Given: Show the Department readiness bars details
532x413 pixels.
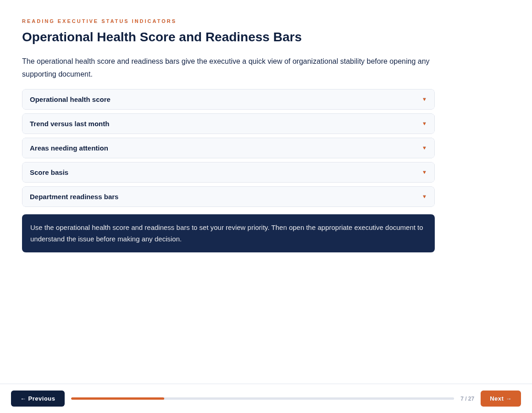Looking at the screenshot, I should click(228, 197).
